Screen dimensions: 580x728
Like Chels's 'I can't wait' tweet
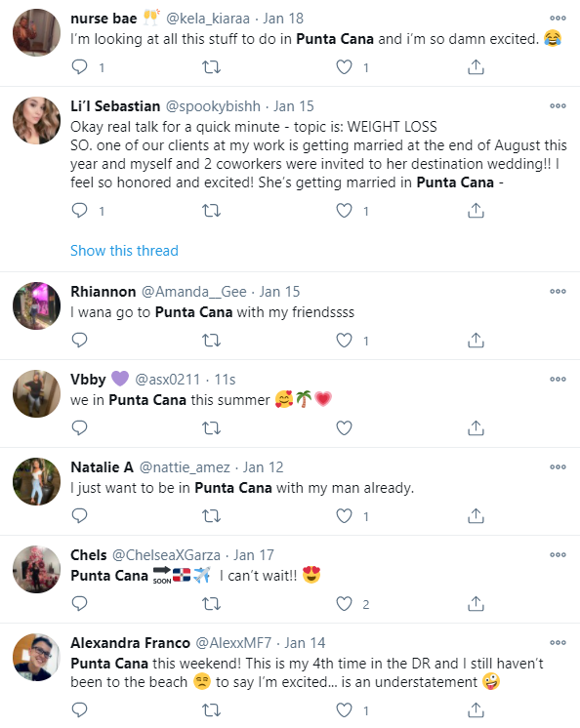pos(344,603)
